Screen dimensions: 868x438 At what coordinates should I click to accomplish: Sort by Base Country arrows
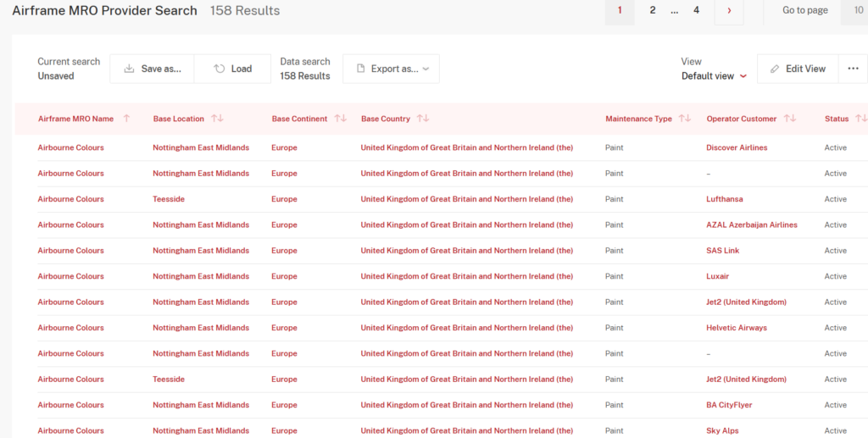[x=423, y=119]
